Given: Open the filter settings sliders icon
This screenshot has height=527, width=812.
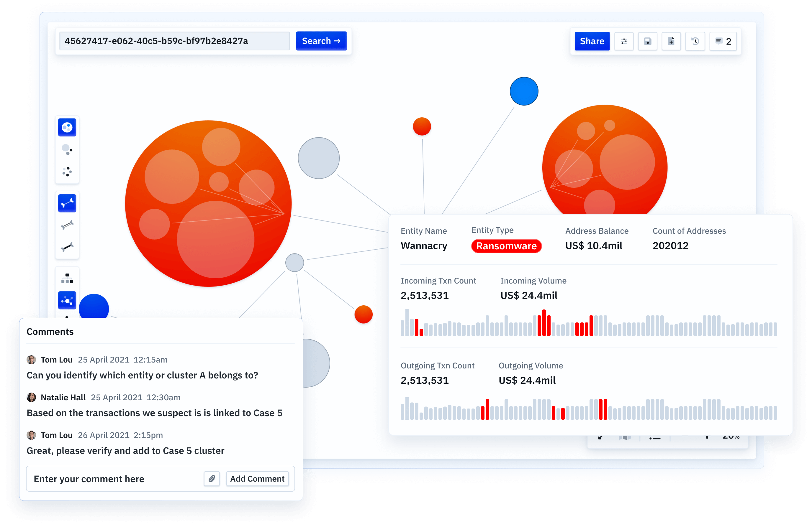Looking at the screenshot, I should pyautogui.click(x=624, y=41).
